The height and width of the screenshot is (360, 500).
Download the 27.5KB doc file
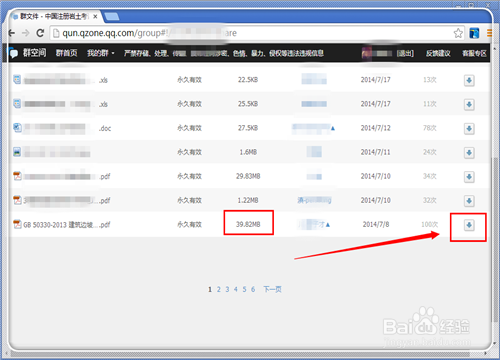pyautogui.click(x=469, y=128)
